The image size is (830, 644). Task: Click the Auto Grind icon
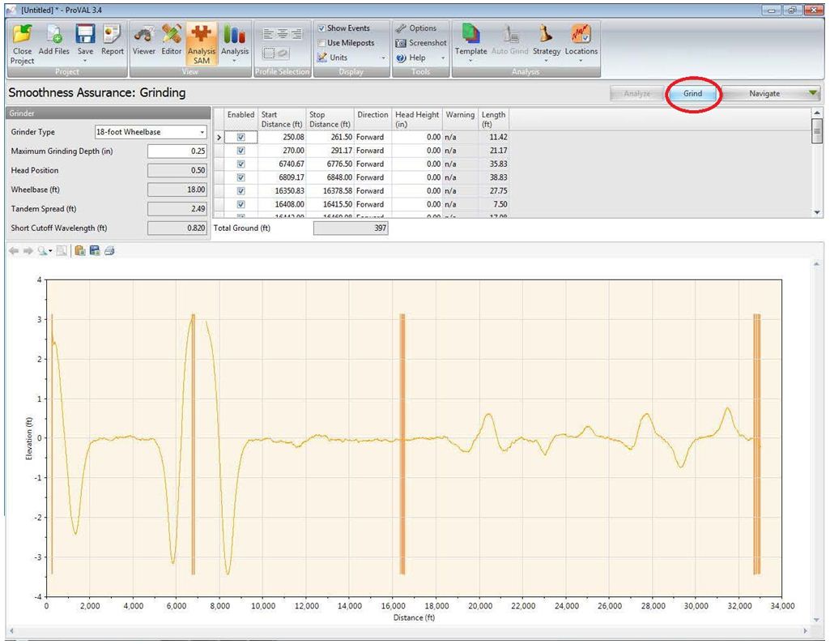[510, 34]
